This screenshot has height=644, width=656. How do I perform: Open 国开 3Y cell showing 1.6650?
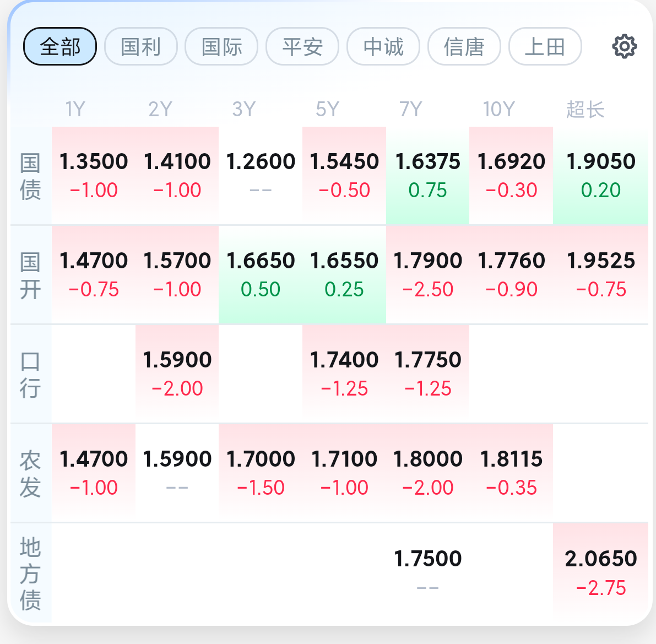tap(261, 274)
